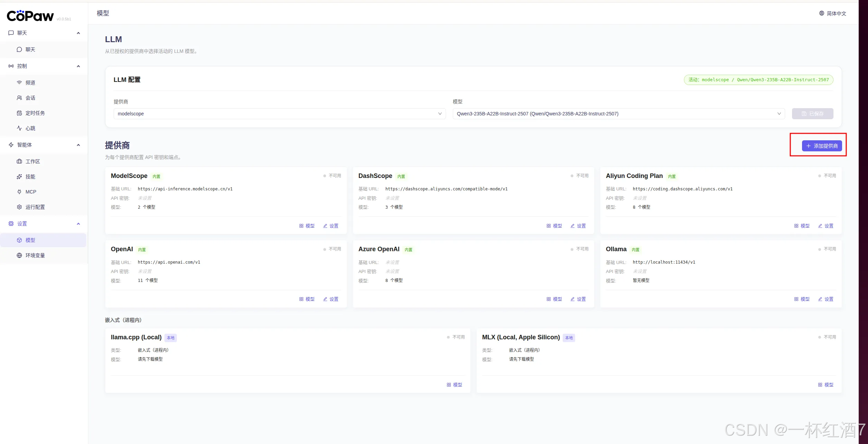868x444 pixels.
Task: Collapse the 控制 sidebar section
Action: (x=78, y=66)
